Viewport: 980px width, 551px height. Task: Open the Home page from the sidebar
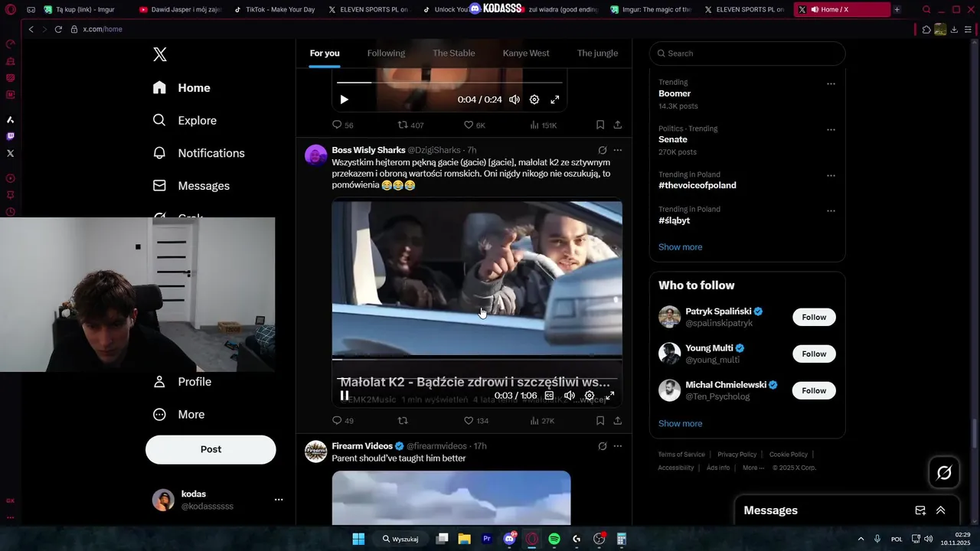[181, 88]
